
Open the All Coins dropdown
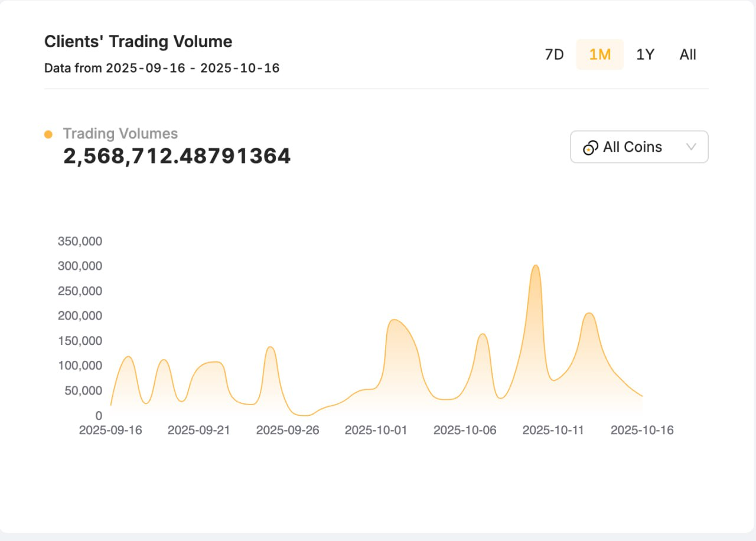pyautogui.click(x=639, y=147)
